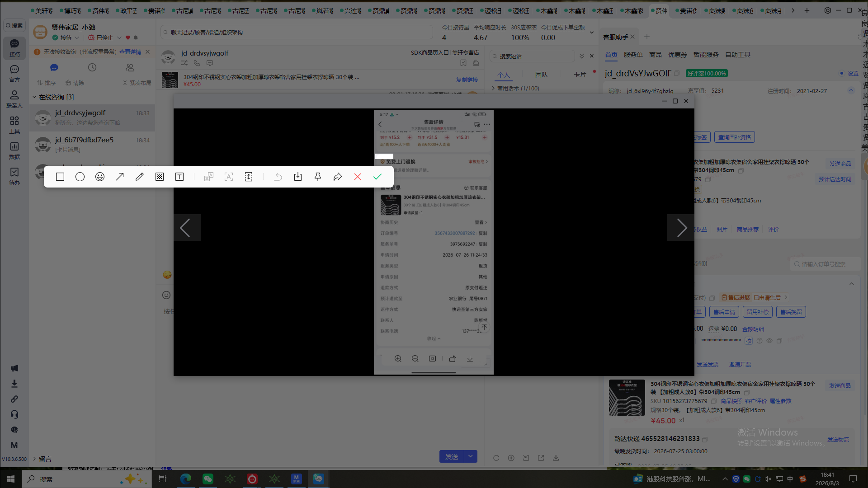
Task: Show more shop tabs with right chevron
Action: tap(793, 10)
